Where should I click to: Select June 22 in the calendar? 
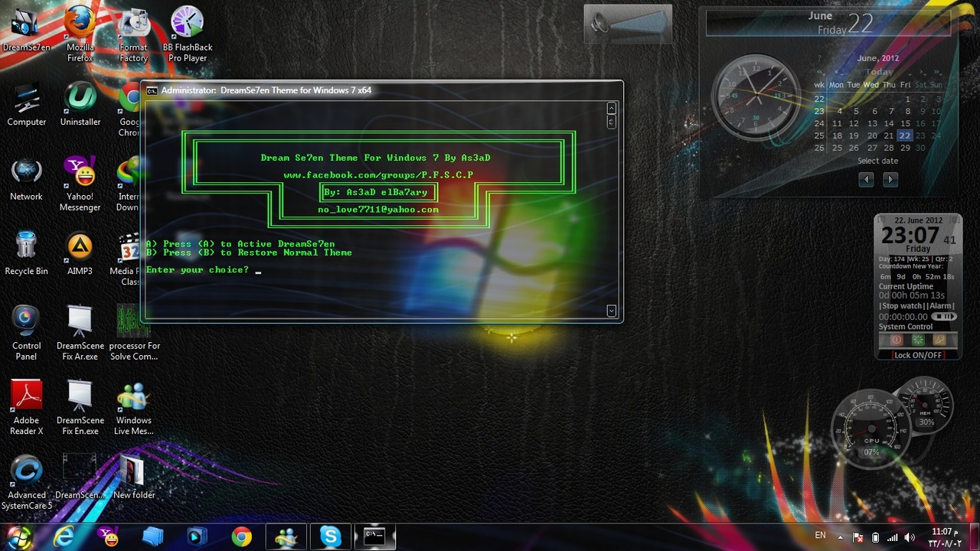[905, 135]
